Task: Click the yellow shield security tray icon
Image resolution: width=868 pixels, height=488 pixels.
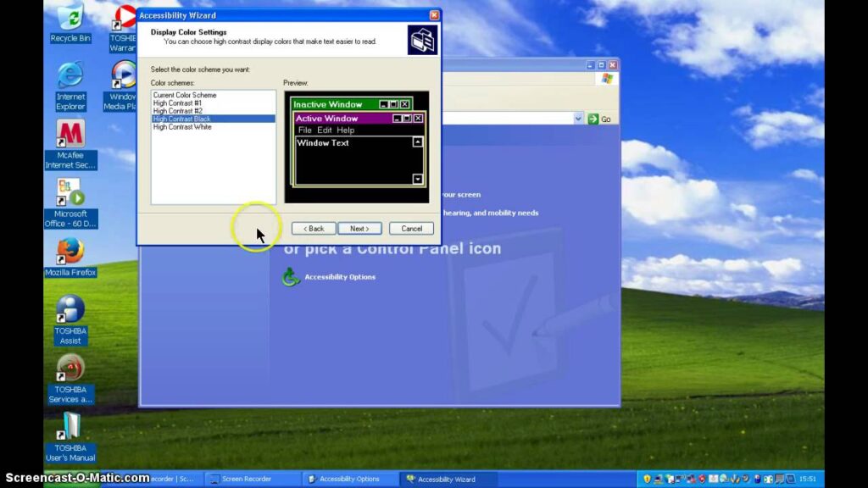Action: coord(647,480)
